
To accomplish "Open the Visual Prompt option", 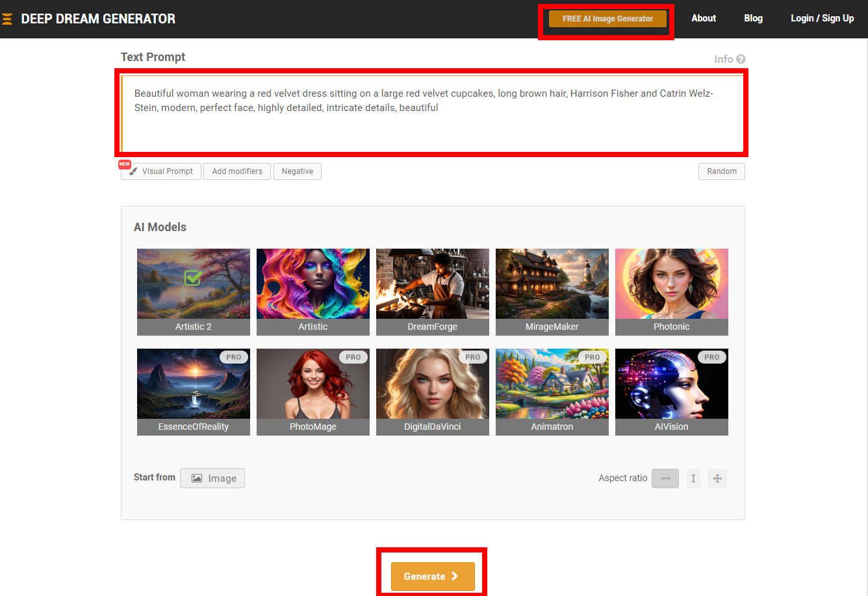I will (161, 171).
